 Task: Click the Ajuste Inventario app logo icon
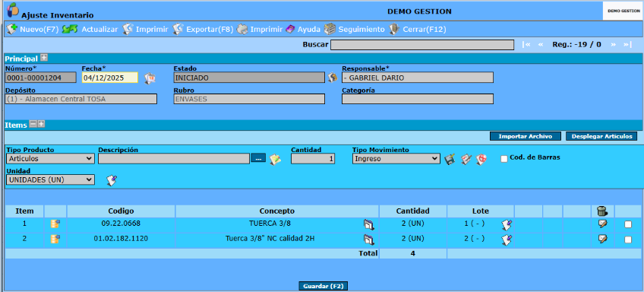(13, 9)
